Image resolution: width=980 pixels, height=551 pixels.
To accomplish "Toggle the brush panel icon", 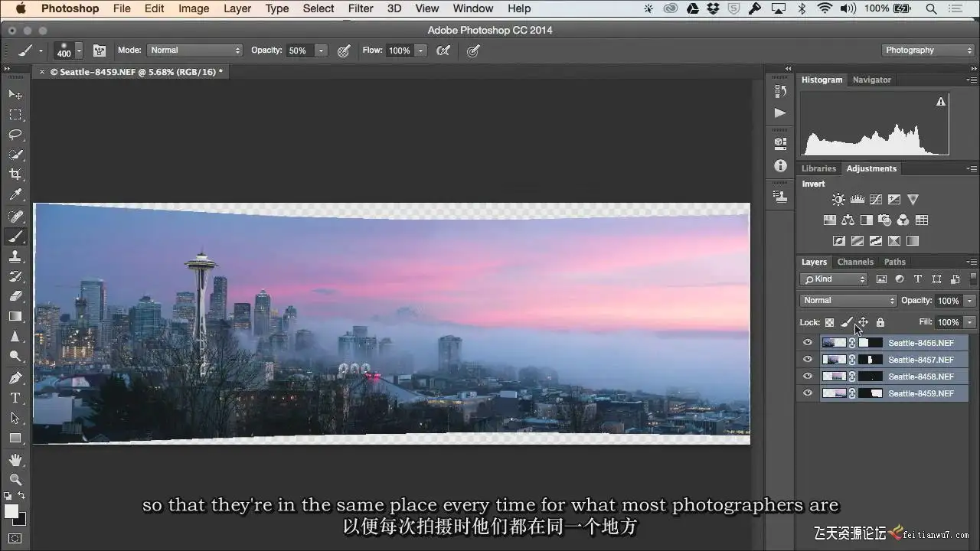I will click(x=100, y=51).
